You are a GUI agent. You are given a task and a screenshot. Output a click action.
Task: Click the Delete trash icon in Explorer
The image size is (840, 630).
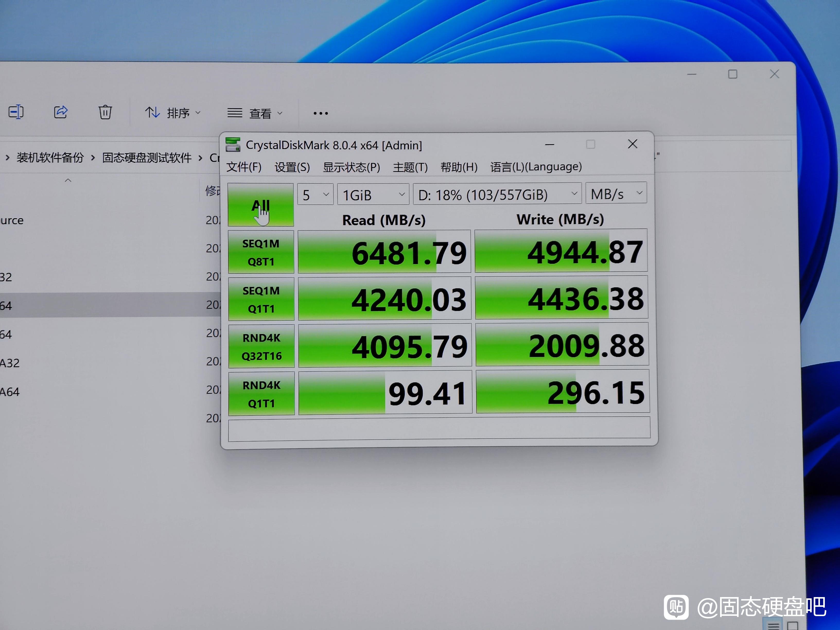point(105,112)
